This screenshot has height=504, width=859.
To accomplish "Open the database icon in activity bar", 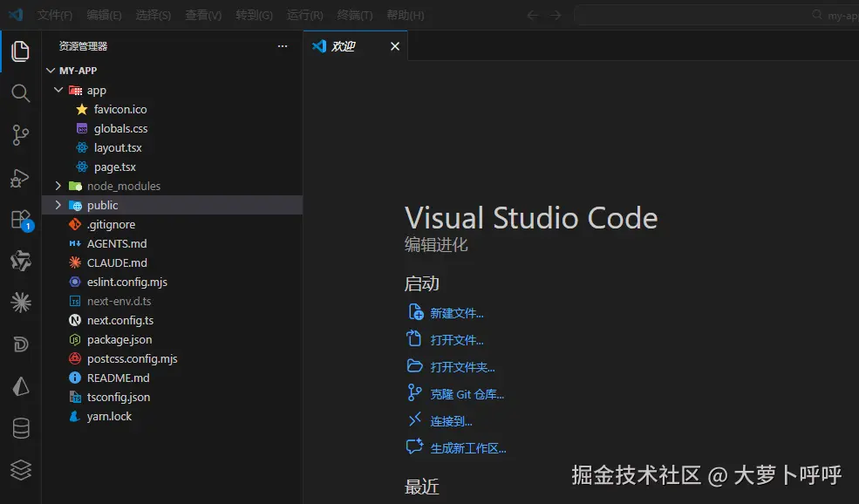I will (x=21, y=428).
